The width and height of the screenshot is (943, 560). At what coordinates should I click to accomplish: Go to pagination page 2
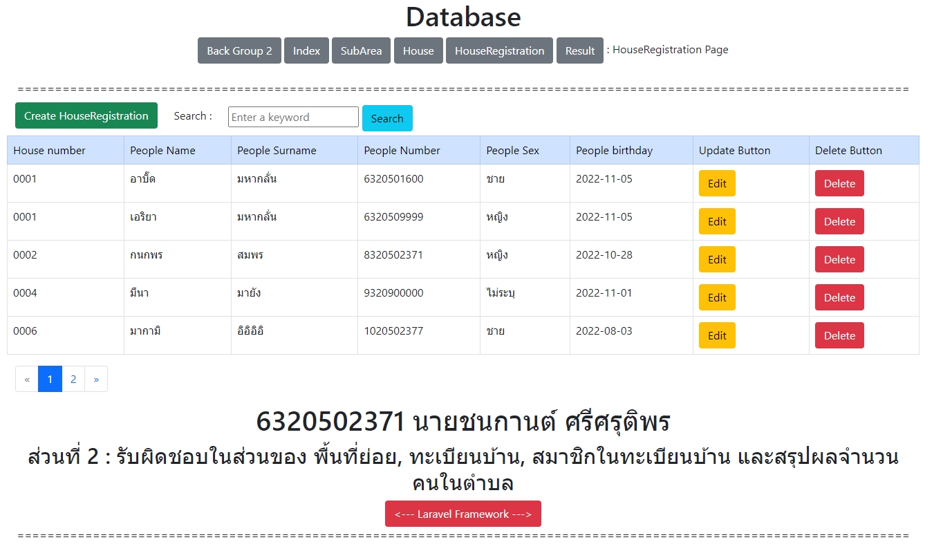[73, 379]
